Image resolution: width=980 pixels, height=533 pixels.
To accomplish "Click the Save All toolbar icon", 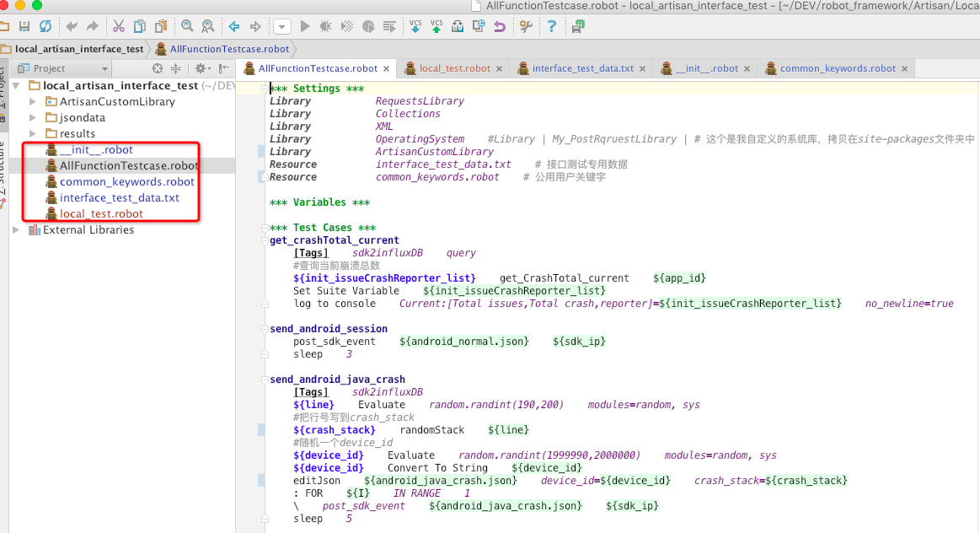I will pos(24,27).
